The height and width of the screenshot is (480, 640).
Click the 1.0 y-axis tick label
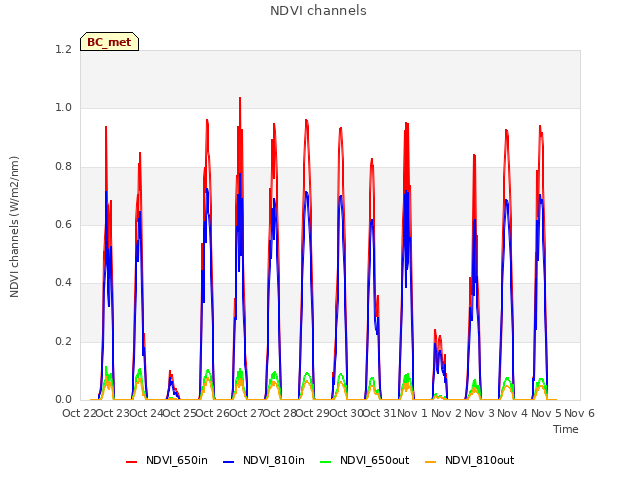pos(63,108)
